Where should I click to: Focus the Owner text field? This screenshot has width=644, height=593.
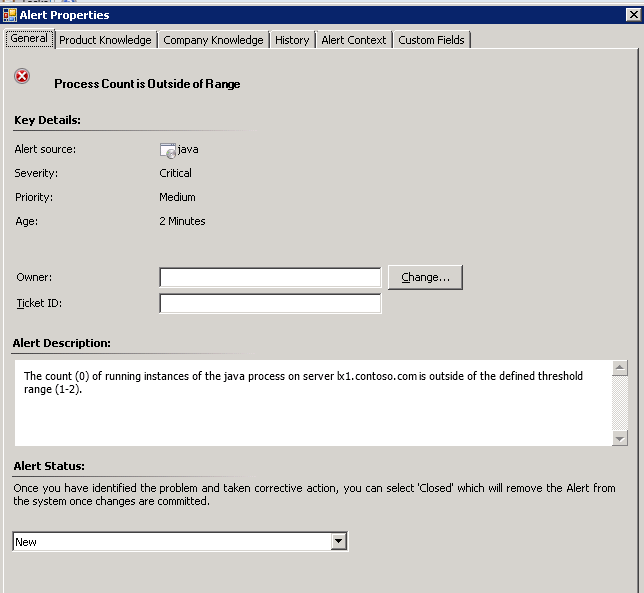(x=270, y=277)
